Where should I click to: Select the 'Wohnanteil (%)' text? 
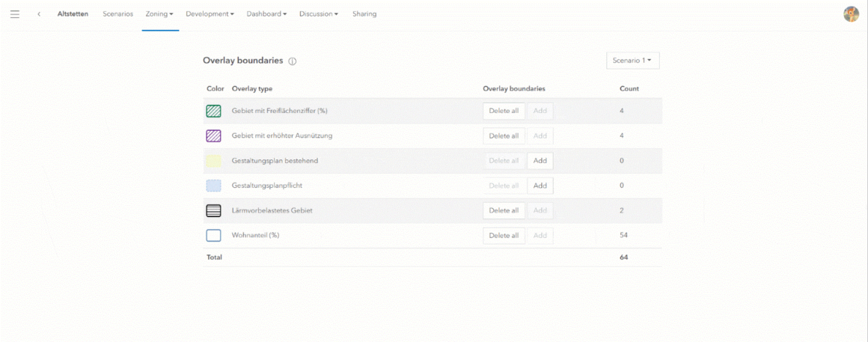[256, 235]
